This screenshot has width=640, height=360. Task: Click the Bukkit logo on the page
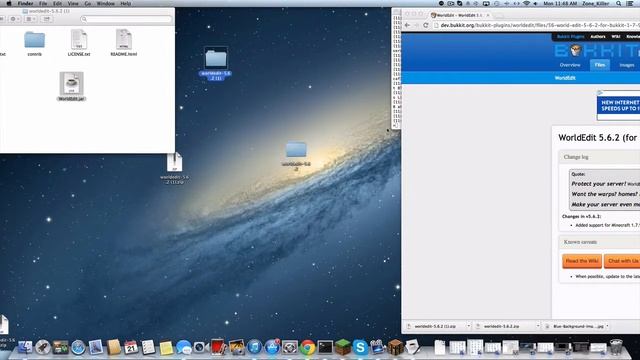pyautogui.click(x=597, y=51)
